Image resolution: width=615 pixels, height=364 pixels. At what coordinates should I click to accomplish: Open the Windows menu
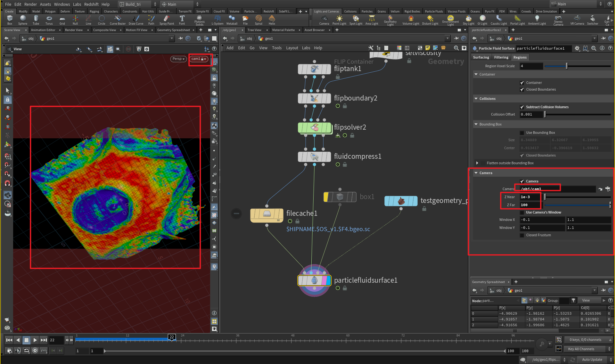[x=62, y=4]
